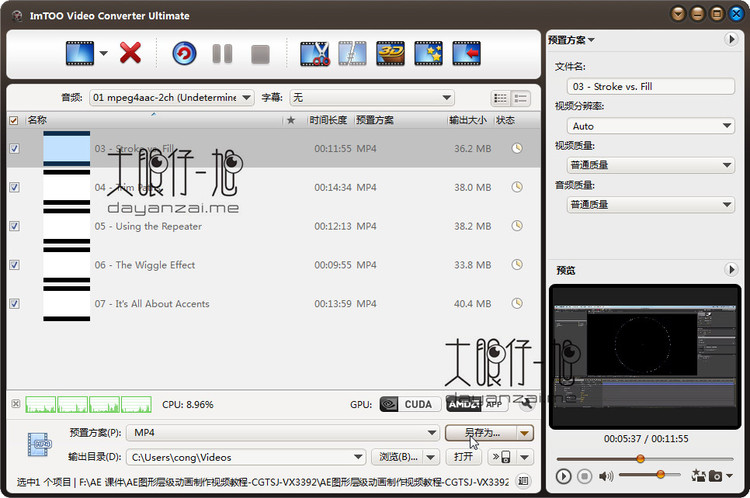Open the 视频质量 dropdown
Screen dimensions: 750x498
coord(651,165)
